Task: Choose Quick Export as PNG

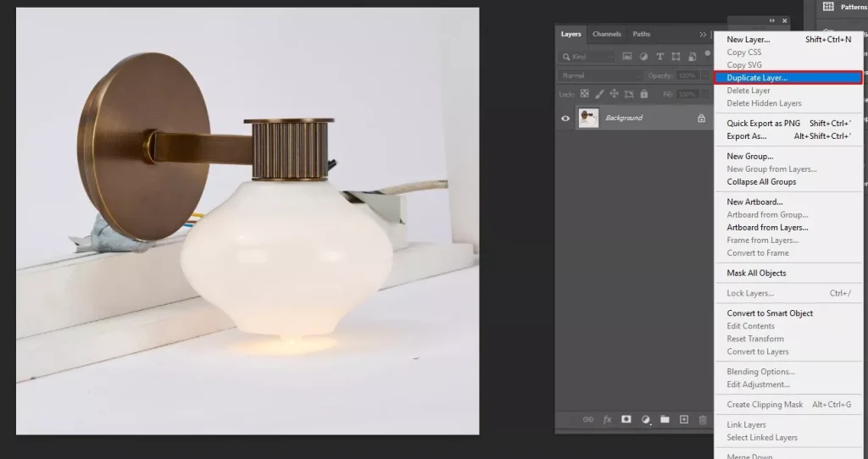Action: 788,124
